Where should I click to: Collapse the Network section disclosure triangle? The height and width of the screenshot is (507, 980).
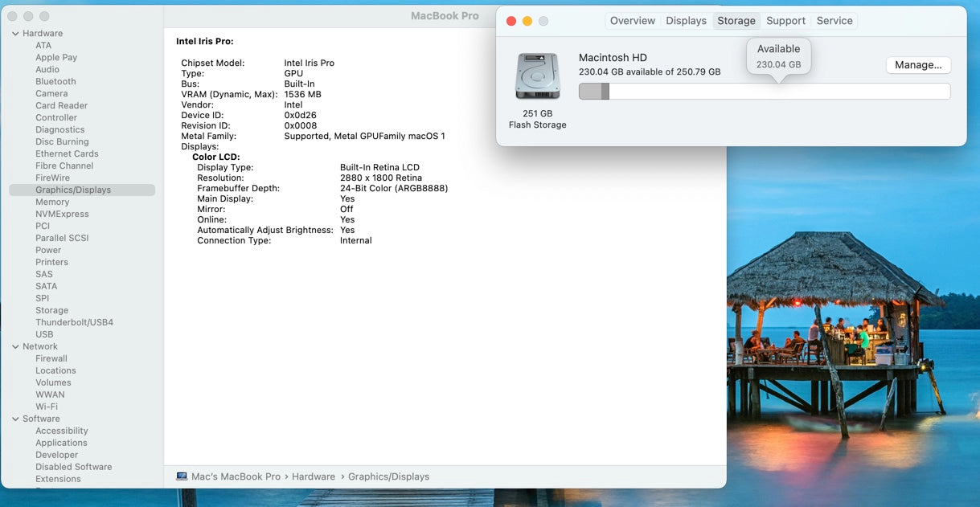click(x=15, y=347)
